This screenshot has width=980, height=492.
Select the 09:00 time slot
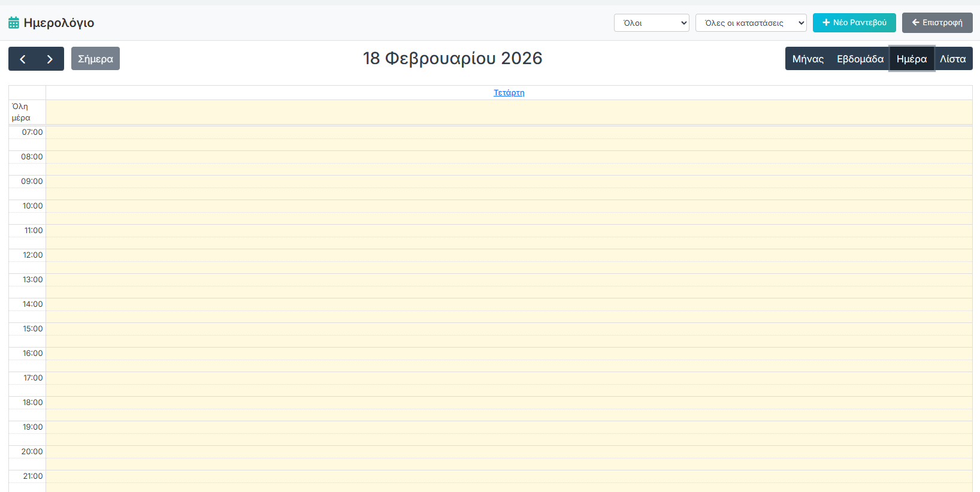tap(509, 182)
